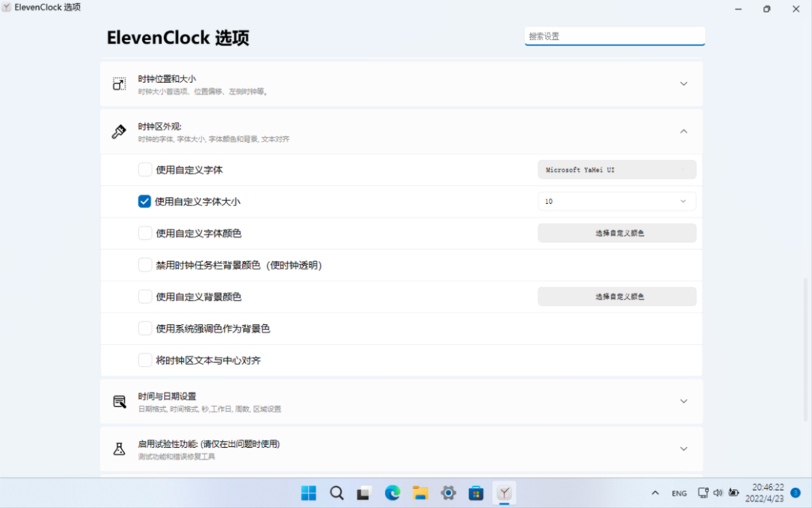Expand the 时钟位置和大小 section

(683, 84)
